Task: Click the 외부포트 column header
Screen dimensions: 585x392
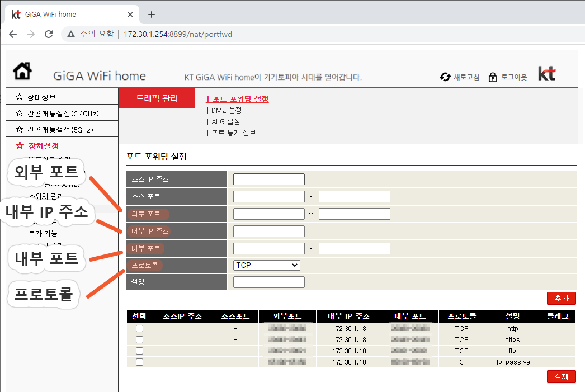Action: point(287,317)
